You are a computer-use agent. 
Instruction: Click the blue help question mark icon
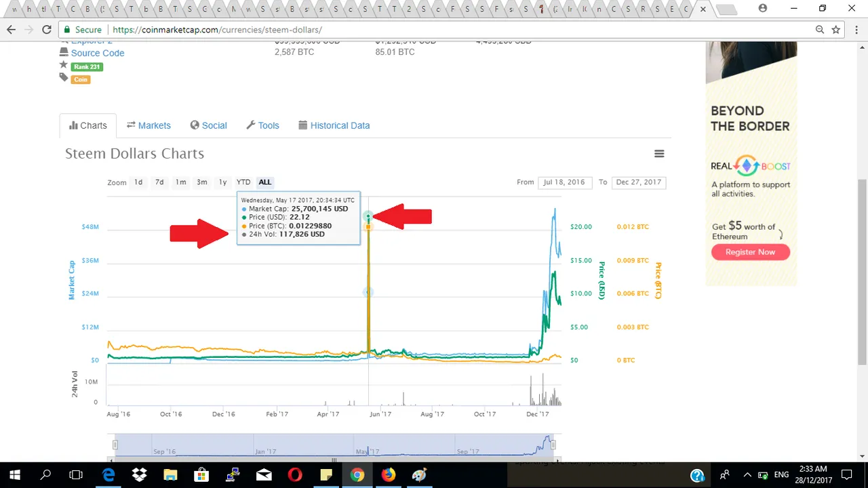[x=696, y=476]
